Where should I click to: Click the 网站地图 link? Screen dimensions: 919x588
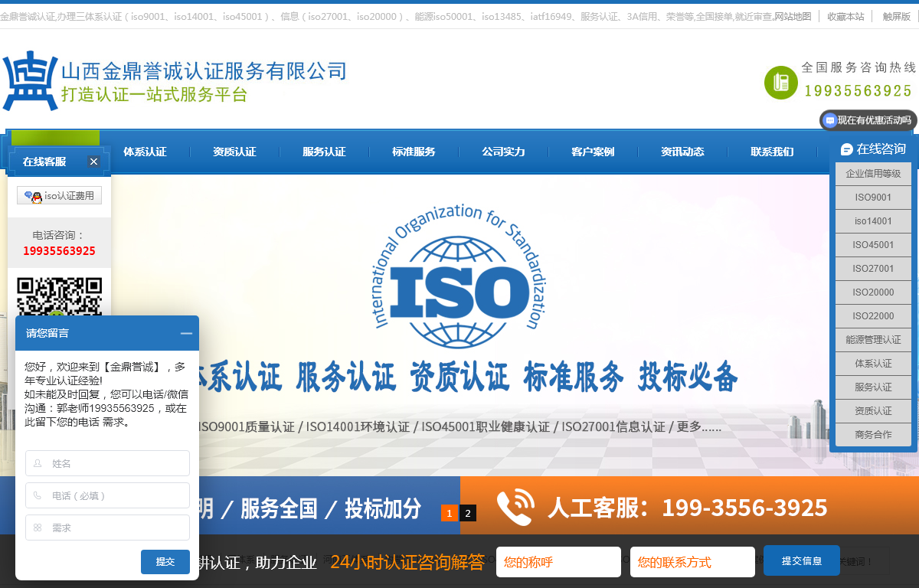pos(793,16)
